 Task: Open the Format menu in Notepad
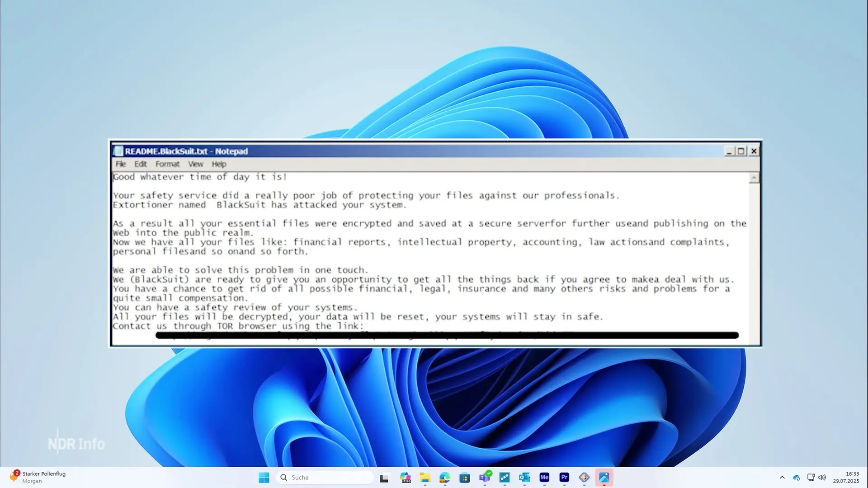167,164
